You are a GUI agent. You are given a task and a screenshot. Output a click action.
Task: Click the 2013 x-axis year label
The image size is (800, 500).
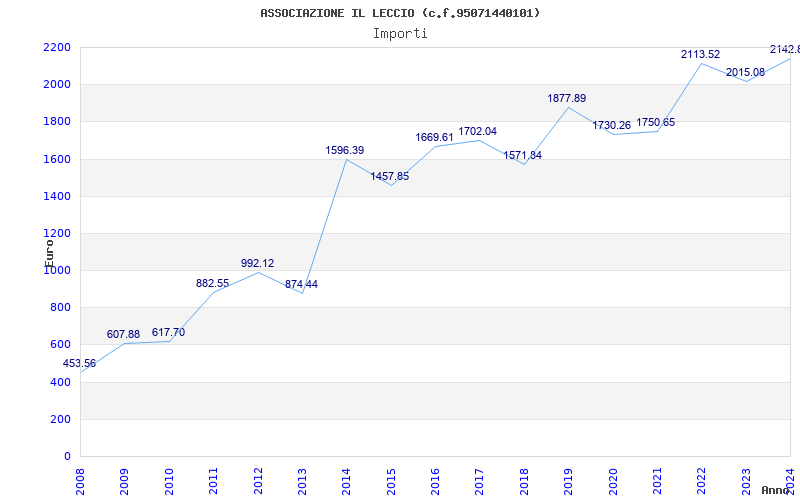(x=302, y=481)
